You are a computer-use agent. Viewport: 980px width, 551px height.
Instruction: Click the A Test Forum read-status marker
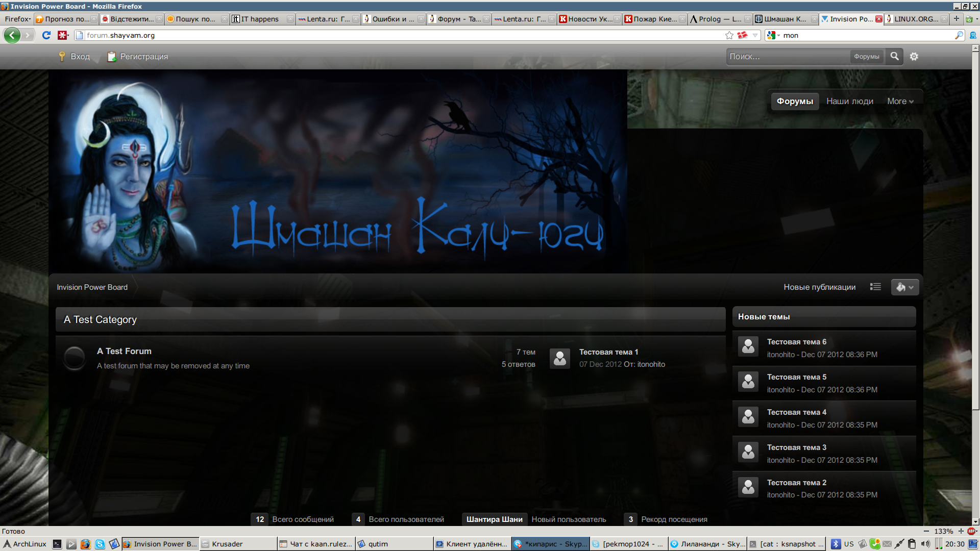pyautogui.click(x=75, y=358)
